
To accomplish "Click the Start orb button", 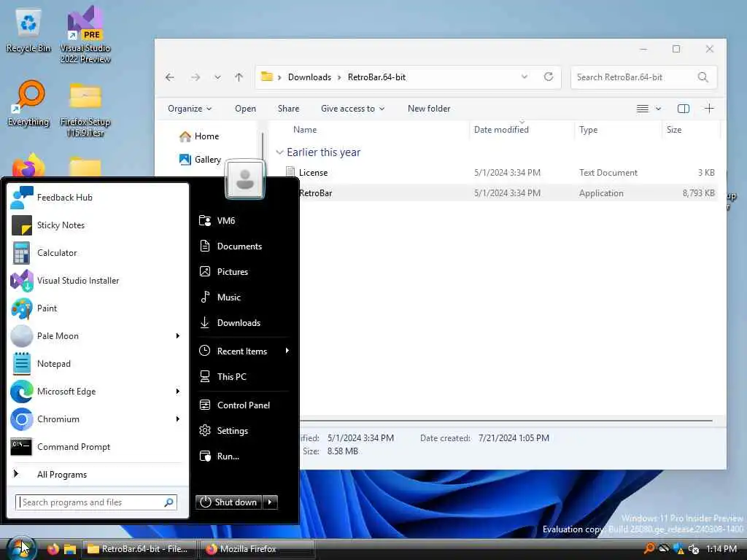I will [20, 548].
